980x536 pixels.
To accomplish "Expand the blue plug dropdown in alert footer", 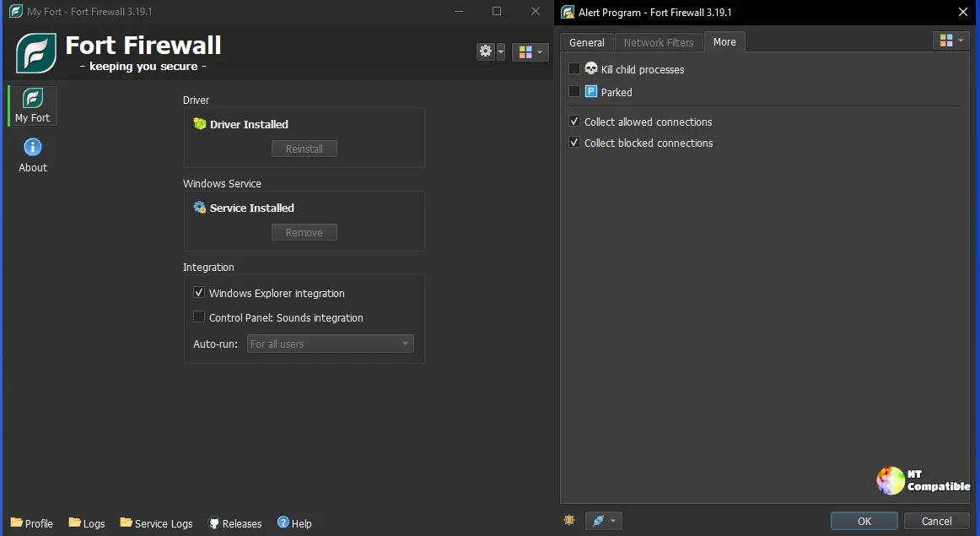I will (604, 521).
